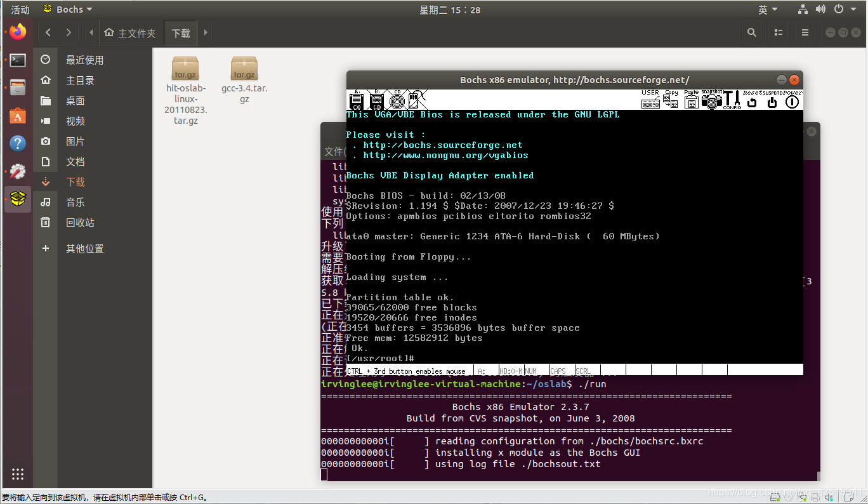Click the SCRL indicator in Bochs status bar
Screen dimensions: 868x504
(588, 371)
